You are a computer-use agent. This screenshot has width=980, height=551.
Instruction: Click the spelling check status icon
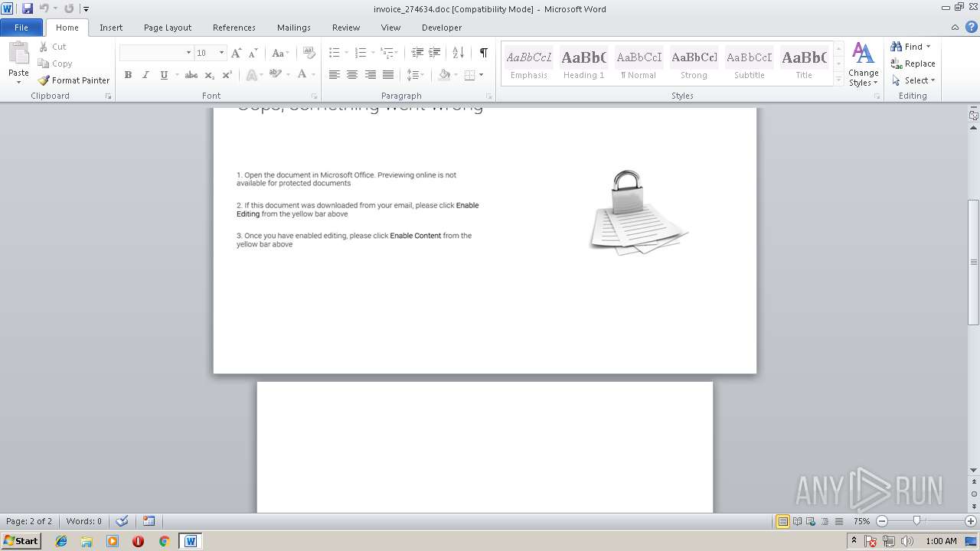[122, 521]
